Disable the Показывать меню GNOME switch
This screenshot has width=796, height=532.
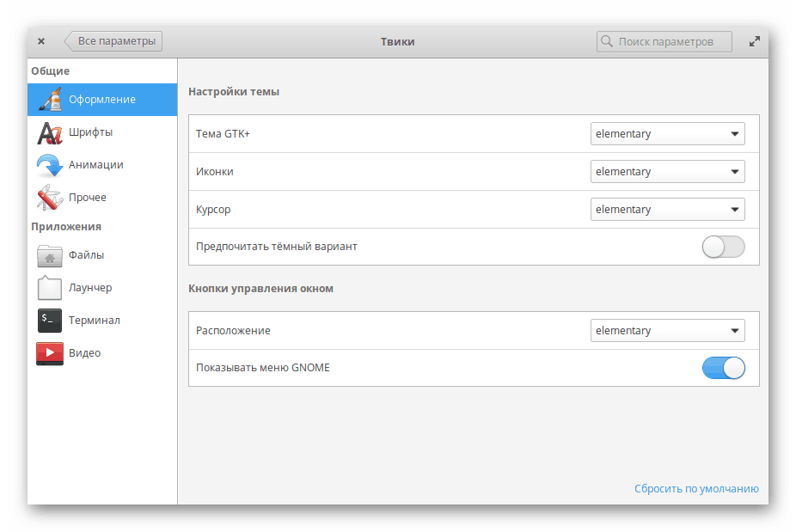[x=723, y=369]
